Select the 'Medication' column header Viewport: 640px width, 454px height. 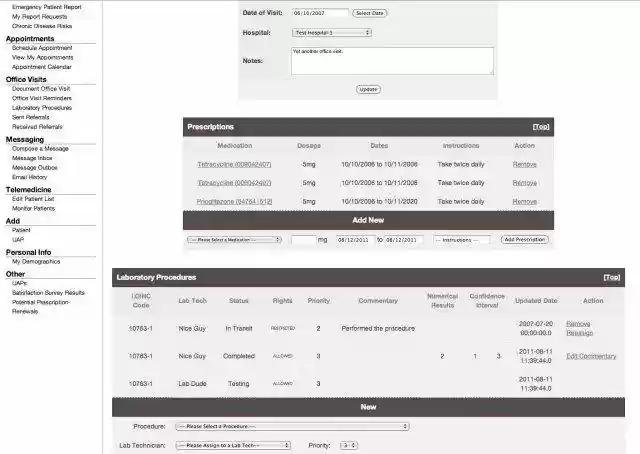click(x=234, y=146)
